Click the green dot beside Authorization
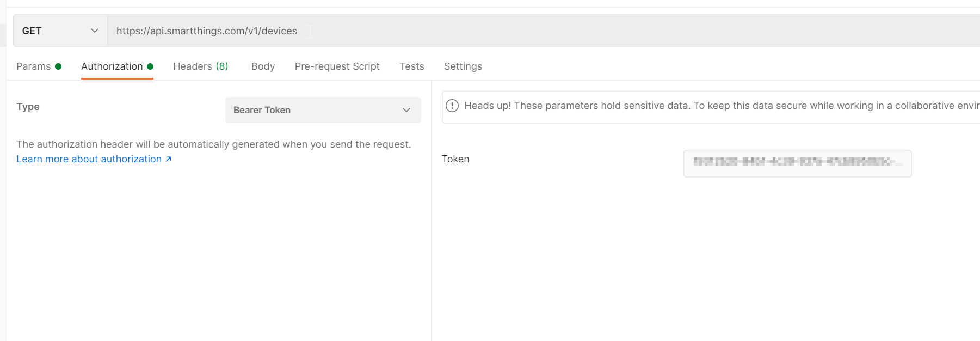Image resolution: width=980 pixels, height=341 pixels. click(150, 66)
